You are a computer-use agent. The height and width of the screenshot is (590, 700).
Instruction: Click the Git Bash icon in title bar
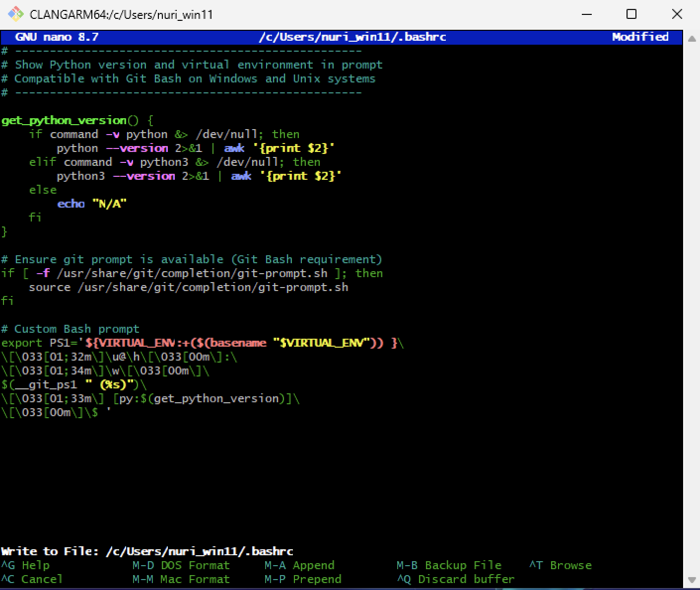click(x=15, y=14)
